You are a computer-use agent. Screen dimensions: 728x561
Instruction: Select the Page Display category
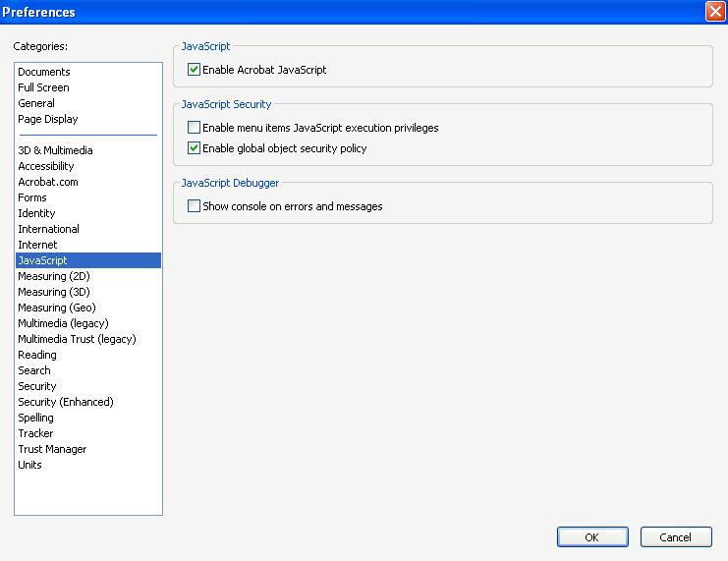coord(48,119)
